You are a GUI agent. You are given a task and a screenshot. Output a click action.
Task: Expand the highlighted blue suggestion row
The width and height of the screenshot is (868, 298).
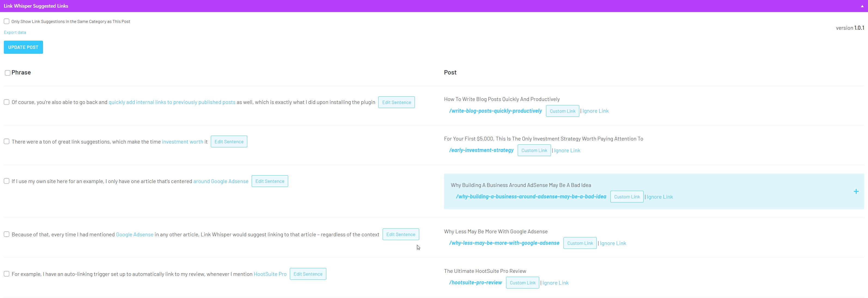(x=856, y=192)
